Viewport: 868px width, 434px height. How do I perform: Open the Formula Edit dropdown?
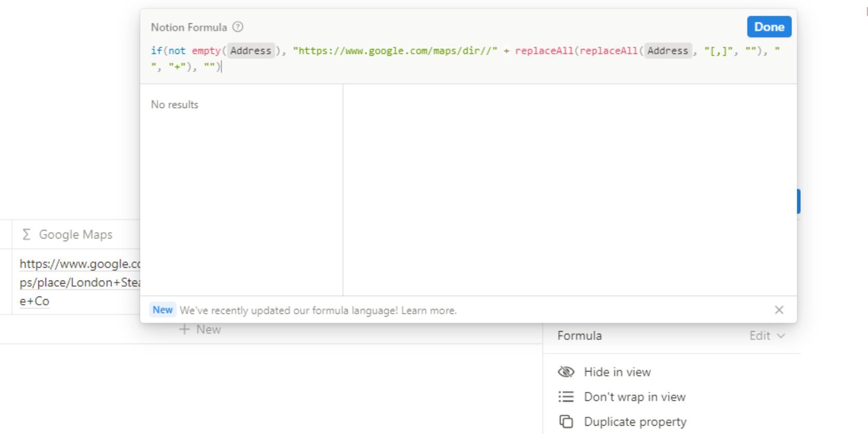point(766,336)
